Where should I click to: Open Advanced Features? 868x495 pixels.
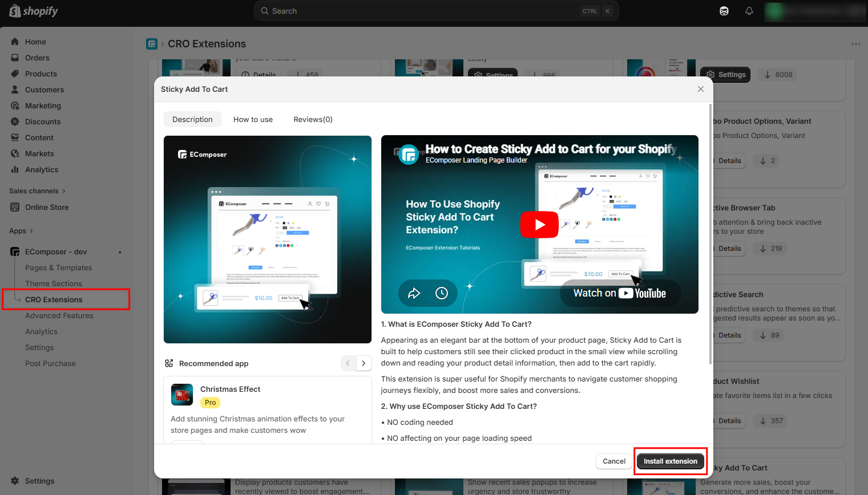click(59, 315)
